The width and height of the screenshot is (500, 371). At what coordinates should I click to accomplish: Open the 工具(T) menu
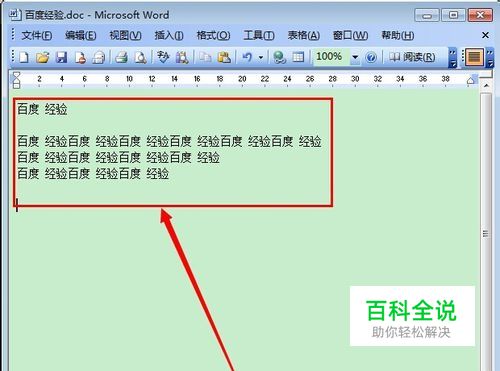click(x=259, y=35)
